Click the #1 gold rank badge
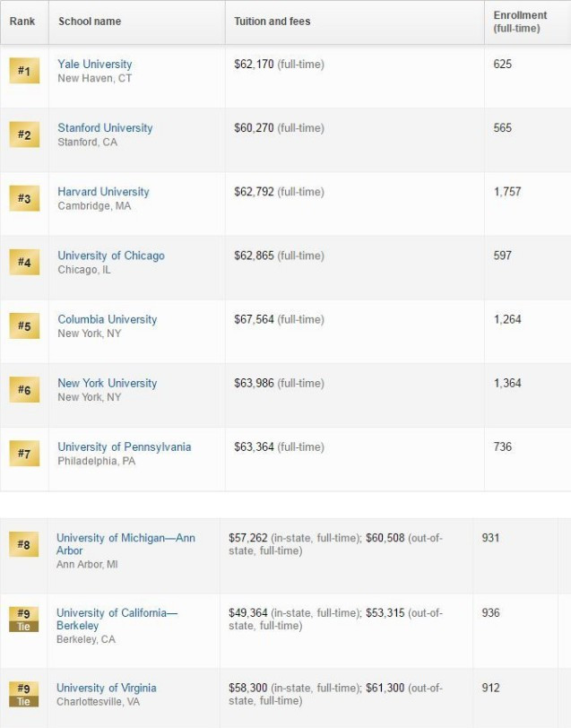The width and height of the screenshot is (571, 728). click(x=24, y=71)
